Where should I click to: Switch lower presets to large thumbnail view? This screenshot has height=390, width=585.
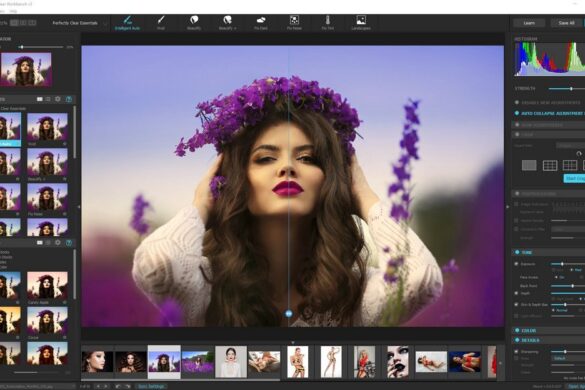pyautogui.click(x=40, y=243)
